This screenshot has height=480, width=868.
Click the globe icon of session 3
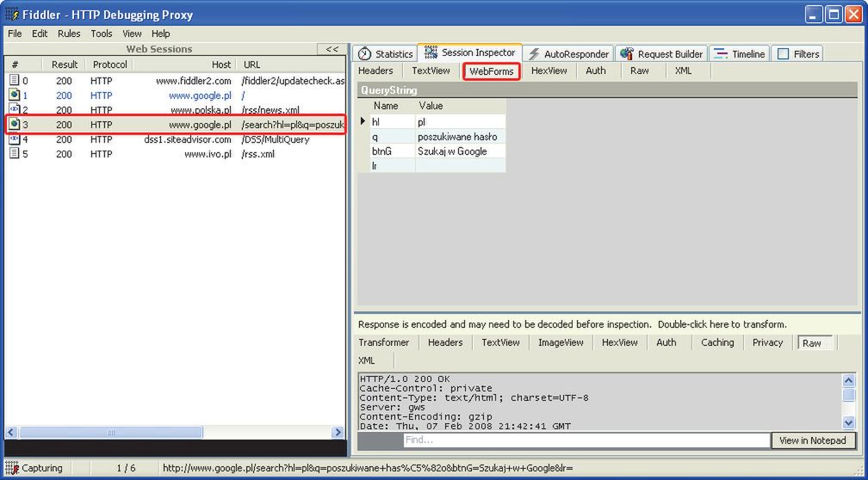pyautogui.click(x=15, y=125)
